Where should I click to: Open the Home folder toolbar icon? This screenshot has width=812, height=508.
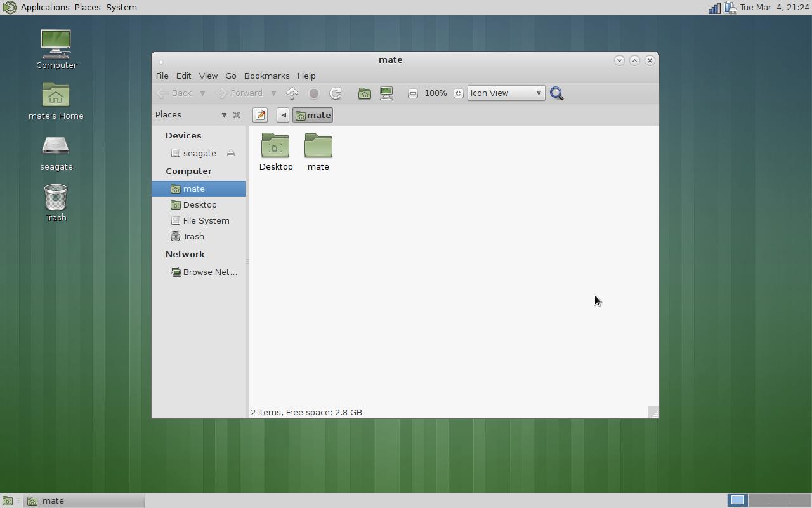coord(365,93)
